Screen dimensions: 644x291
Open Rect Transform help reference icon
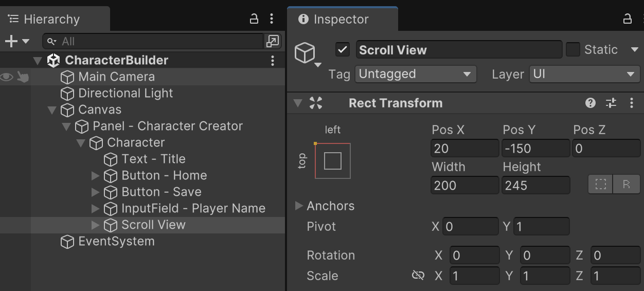pos(591,103)
